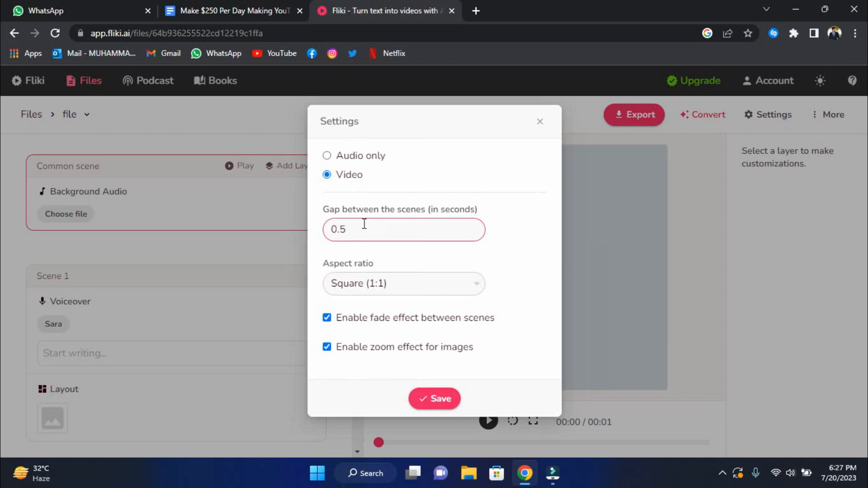Click the playback play button
Image resolution: width=868 pixels, height=488 pixels.
point(488,421)
